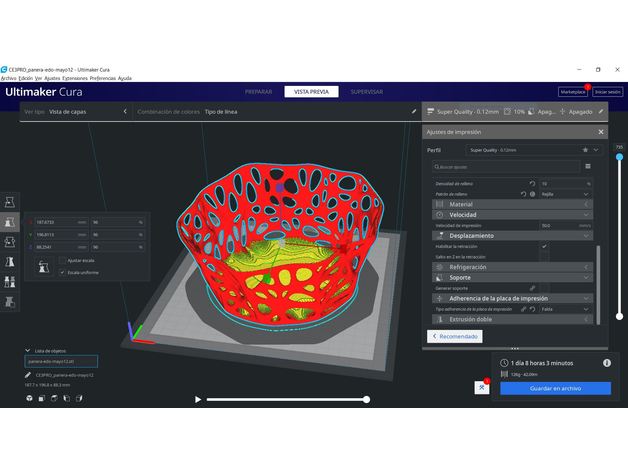Open the Perfil dropdown
Image resolution: width=628 pixels, height=472 pixels.
point(533,150)
